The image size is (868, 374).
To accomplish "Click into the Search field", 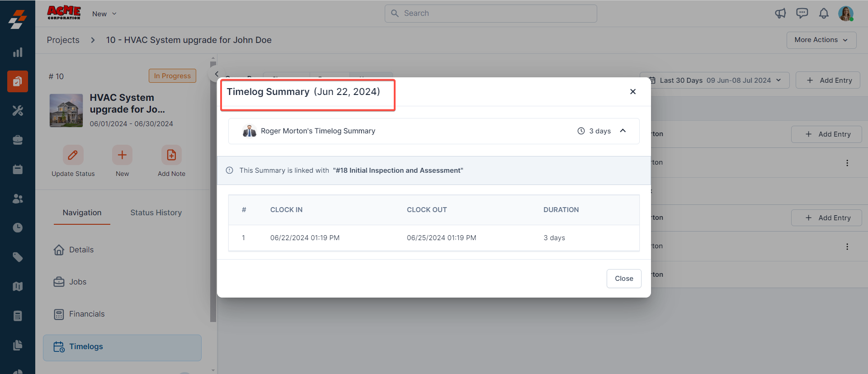I will pos(491,14).
